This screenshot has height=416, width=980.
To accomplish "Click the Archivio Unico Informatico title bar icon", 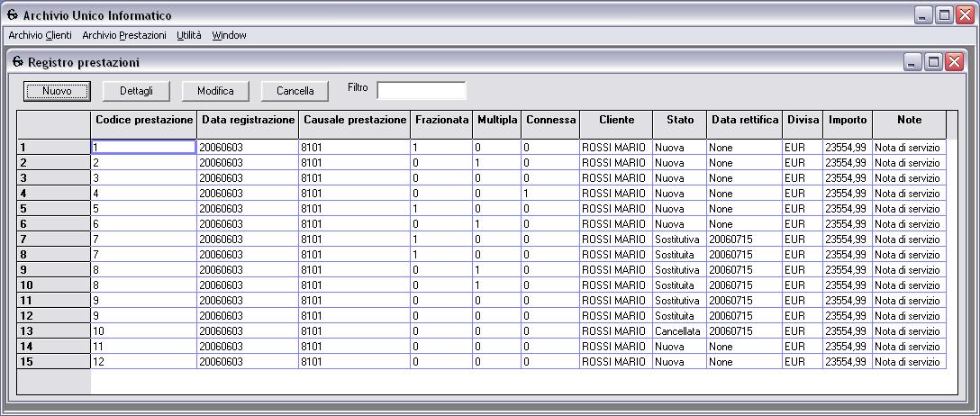I will 12,16.
